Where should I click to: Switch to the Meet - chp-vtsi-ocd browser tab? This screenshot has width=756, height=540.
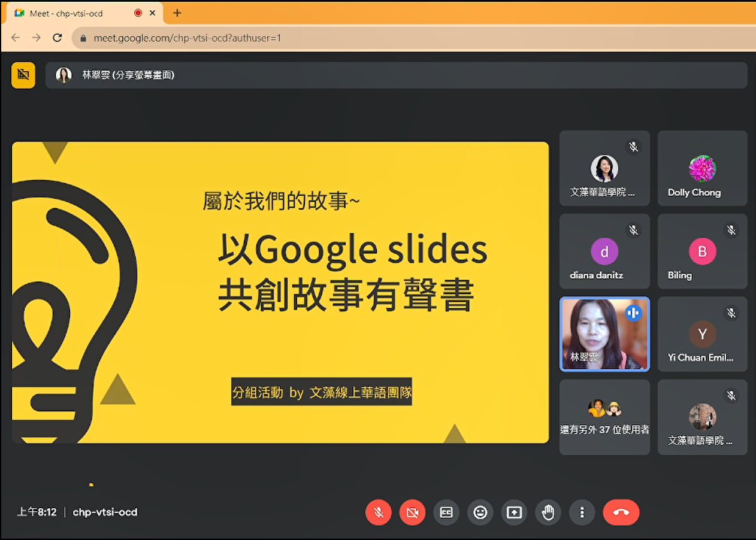78,13
